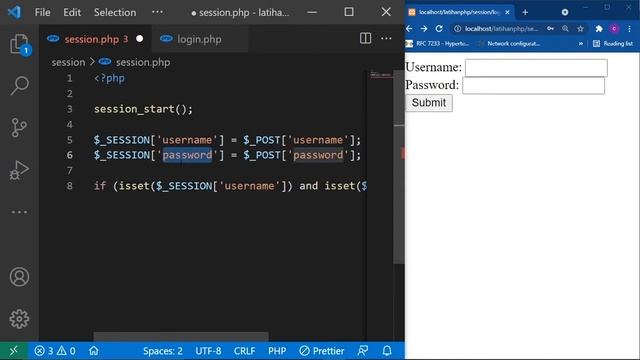Open the browser Extensions puzzle icon
The height and width of the screenshot is (360, 640).
pyautogui.click(x=599, y=29)
